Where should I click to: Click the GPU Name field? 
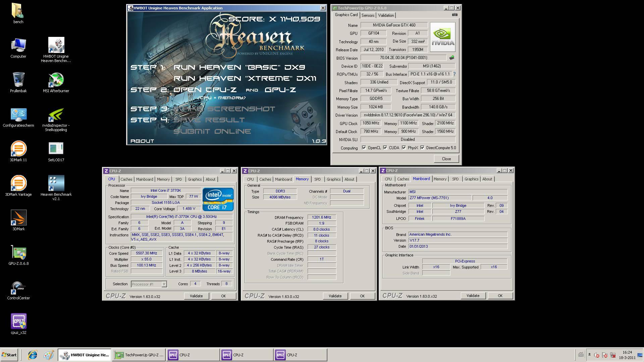(394, 25)
